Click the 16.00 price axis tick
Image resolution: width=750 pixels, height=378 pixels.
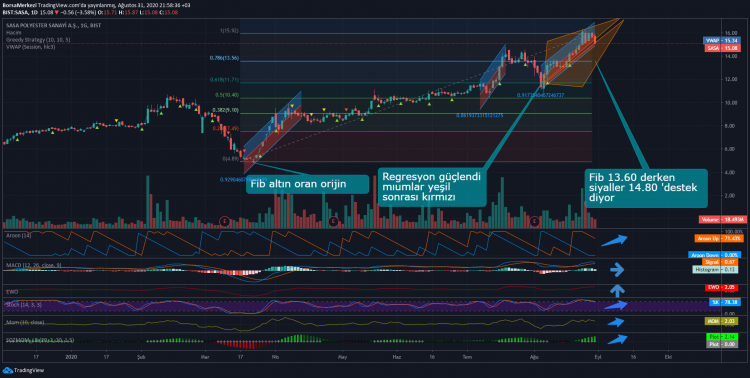pyautogui.click(x=732, y=33)
